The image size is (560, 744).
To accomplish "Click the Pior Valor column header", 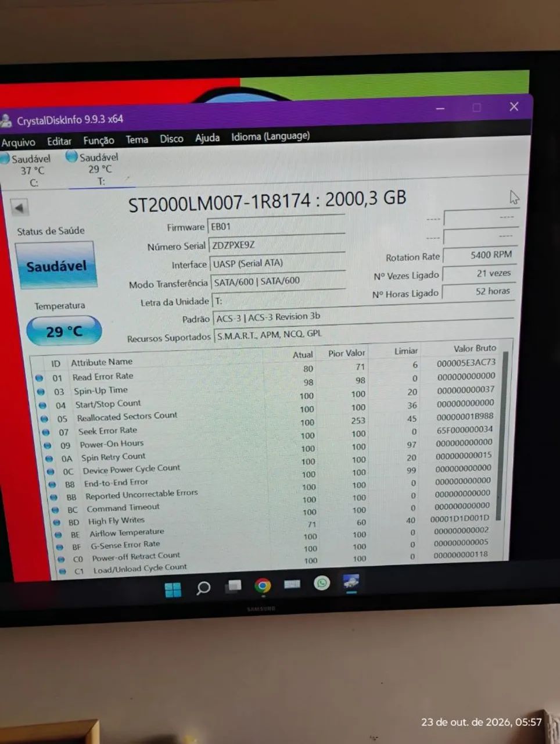I will 347,353.
